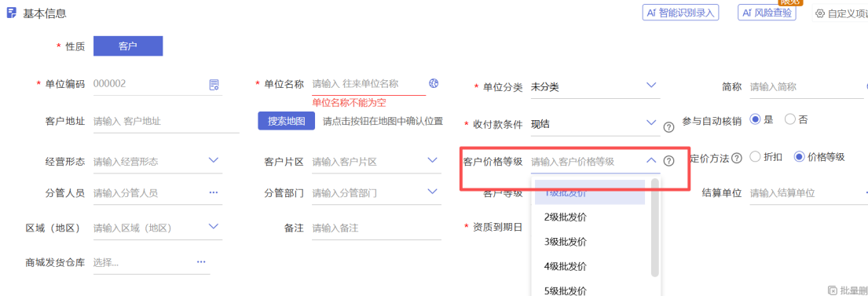This screenshot has width=868, height=296.
Task: Click the 基本信息 section icon
Action: coord(12,13)
